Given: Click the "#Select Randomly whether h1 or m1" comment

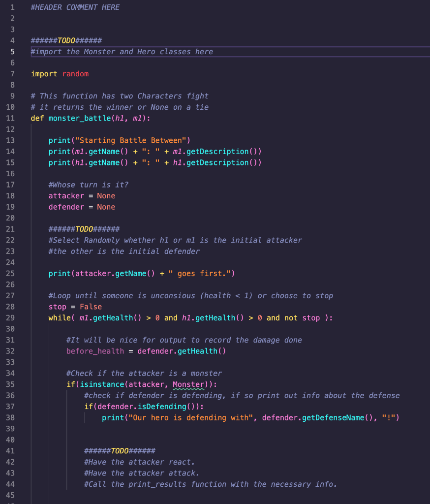Looking at the screenshot, I should (175, 240).
